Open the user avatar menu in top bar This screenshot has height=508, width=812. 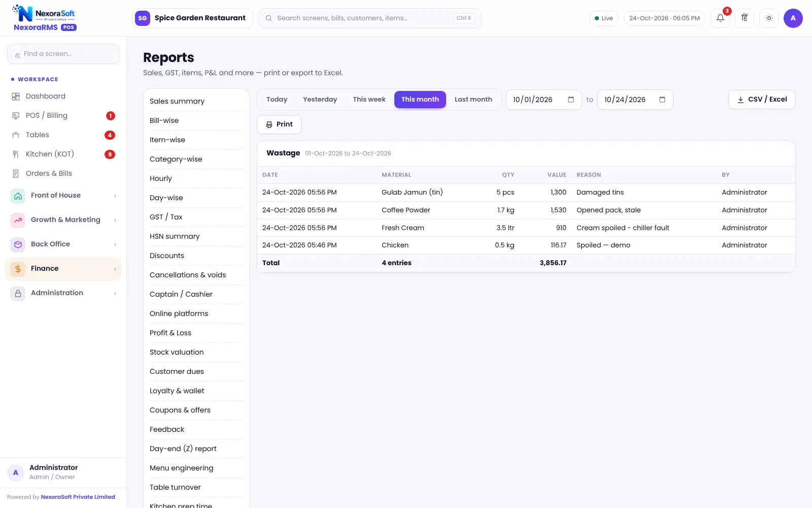coord(793,18)
